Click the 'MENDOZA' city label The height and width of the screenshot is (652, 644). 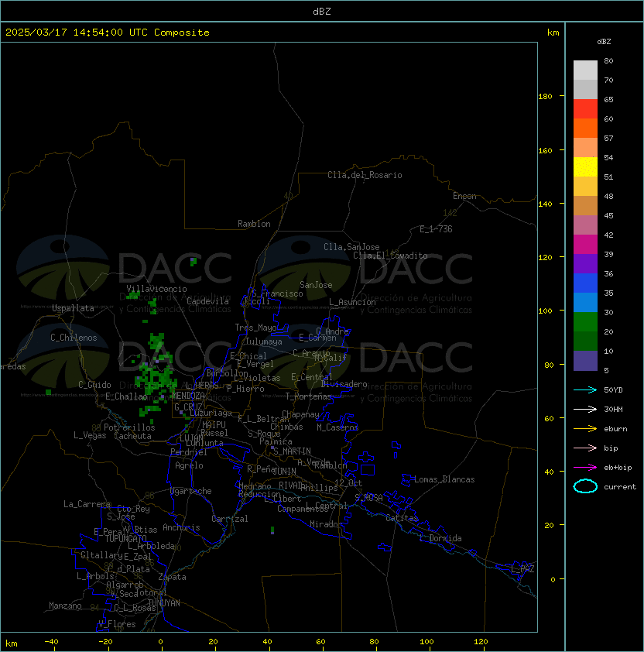click(x=188, y=396)
